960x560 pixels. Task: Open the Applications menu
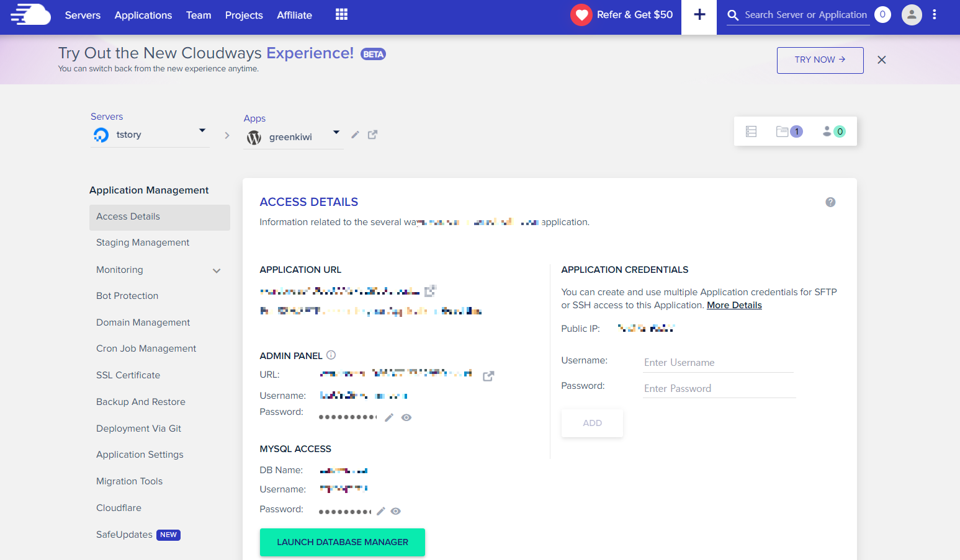(143, 15)
